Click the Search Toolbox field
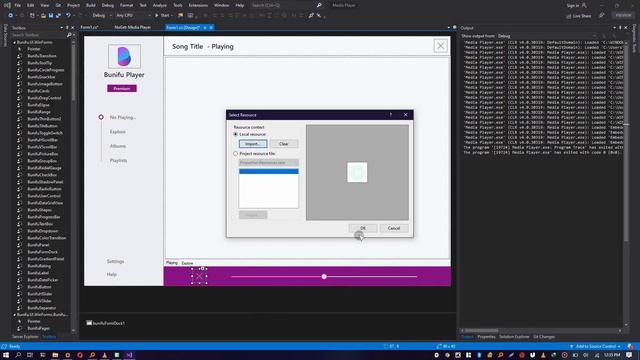The image size is (640, 360). 39,35
